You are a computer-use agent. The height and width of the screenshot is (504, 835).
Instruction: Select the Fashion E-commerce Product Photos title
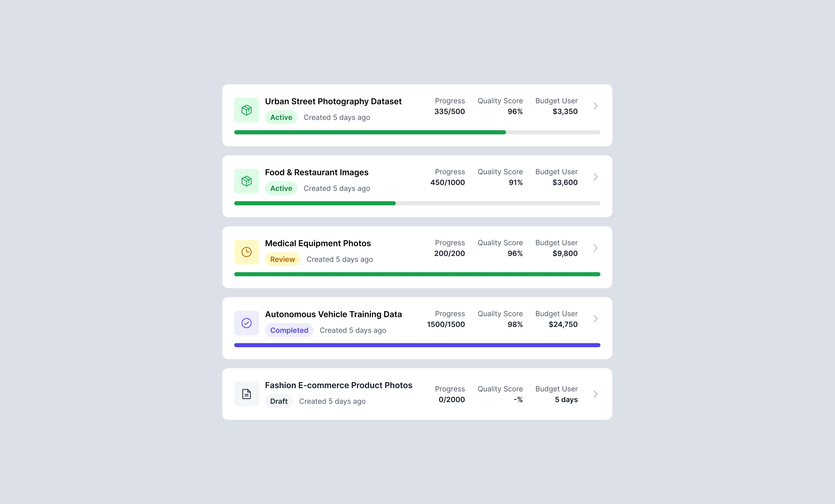pos(338,385)
